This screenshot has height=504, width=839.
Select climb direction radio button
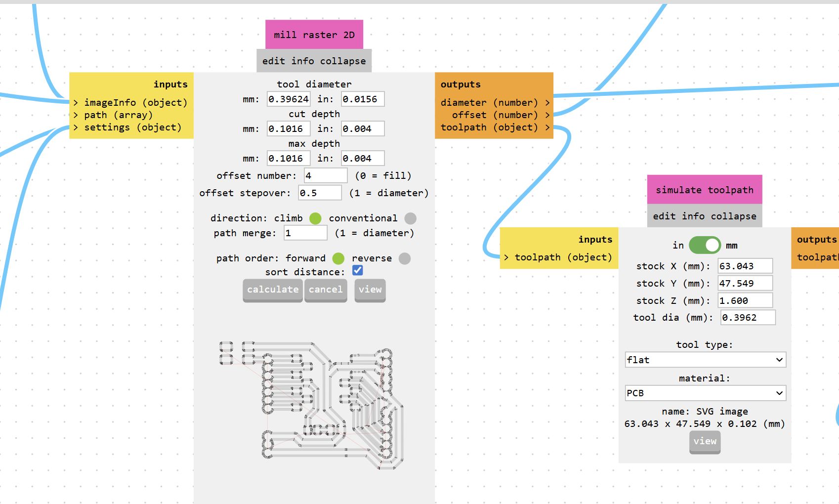coord(315,218)
